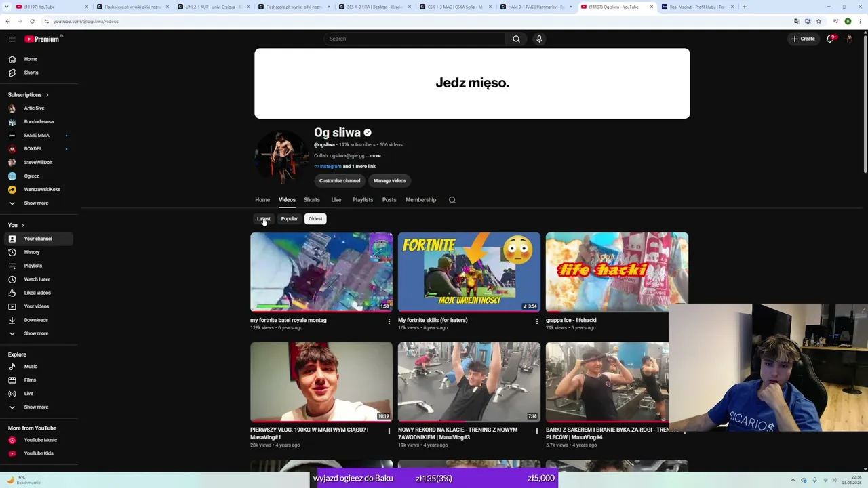868x488 pixels.
Task: Start voice search with the microphone icon
Action: coord(539,39)
